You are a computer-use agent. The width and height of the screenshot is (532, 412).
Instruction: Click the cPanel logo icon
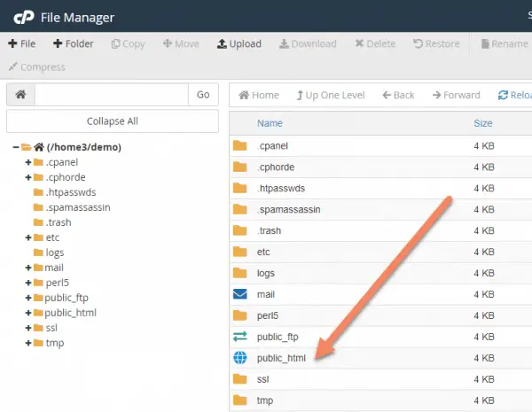[24, 18]
